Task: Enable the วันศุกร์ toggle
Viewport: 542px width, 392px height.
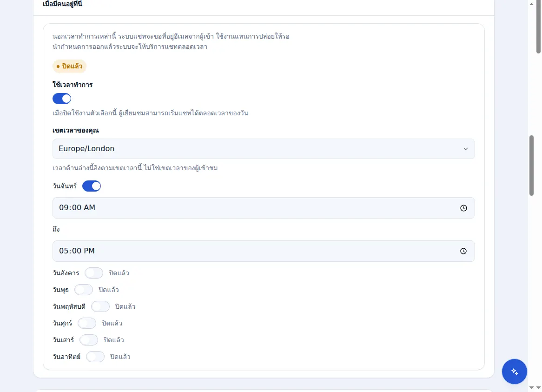Action: (87, 323)
